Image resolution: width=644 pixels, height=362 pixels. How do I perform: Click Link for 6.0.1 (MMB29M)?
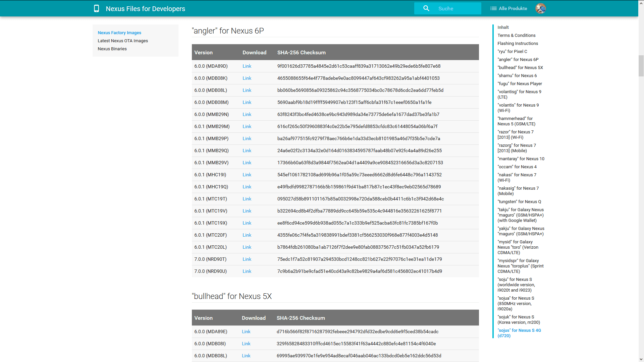[247, 127]
